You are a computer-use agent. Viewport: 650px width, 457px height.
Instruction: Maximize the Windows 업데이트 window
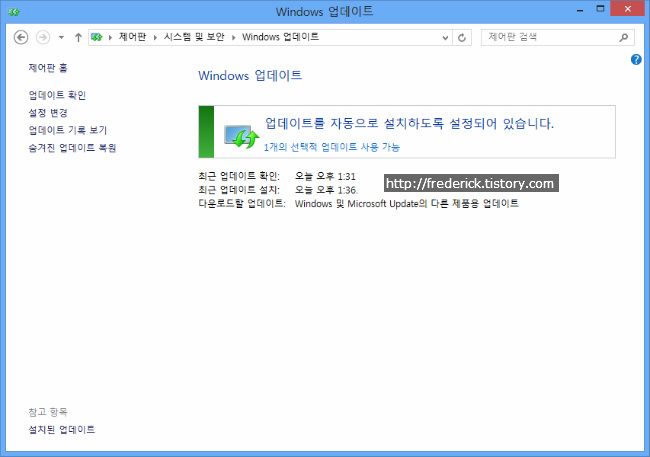(600, 9)
